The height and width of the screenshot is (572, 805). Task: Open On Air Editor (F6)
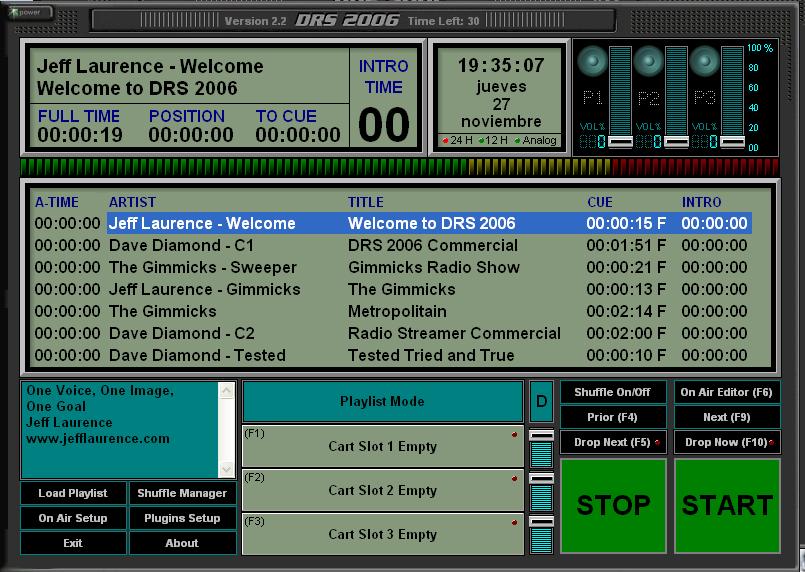pyautogui.click(x=727, y=392)
